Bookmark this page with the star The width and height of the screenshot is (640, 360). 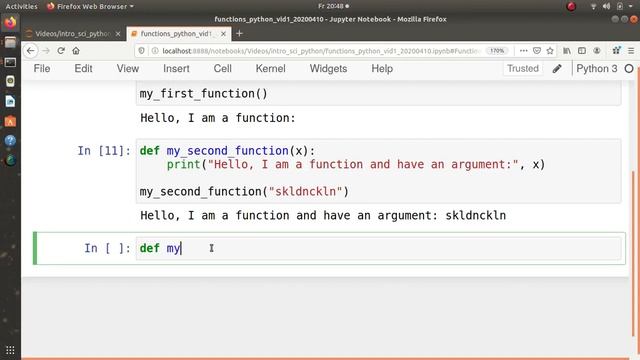coord(550,51)
